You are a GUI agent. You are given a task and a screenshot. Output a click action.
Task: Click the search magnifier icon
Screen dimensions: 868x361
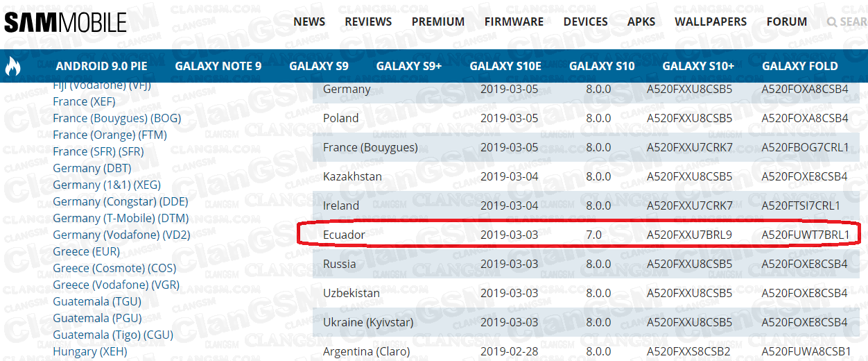click(x=832, y=22)
